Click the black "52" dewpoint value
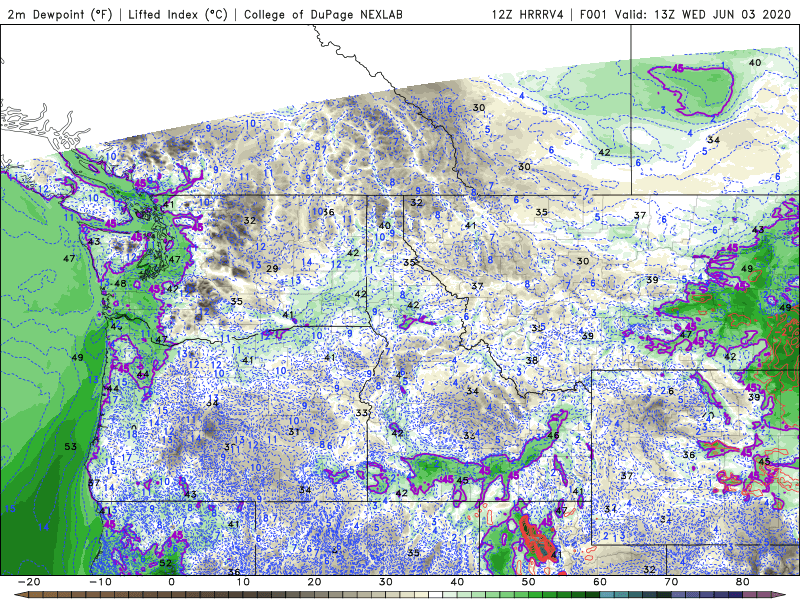The width and height of the screenshot is (800, 600). point(165,563)
